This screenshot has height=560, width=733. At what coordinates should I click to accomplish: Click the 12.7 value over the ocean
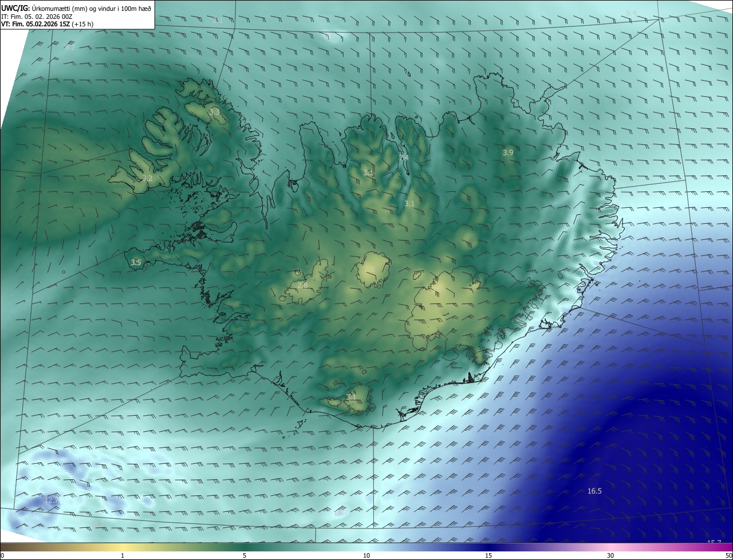[x=52, y=500]
